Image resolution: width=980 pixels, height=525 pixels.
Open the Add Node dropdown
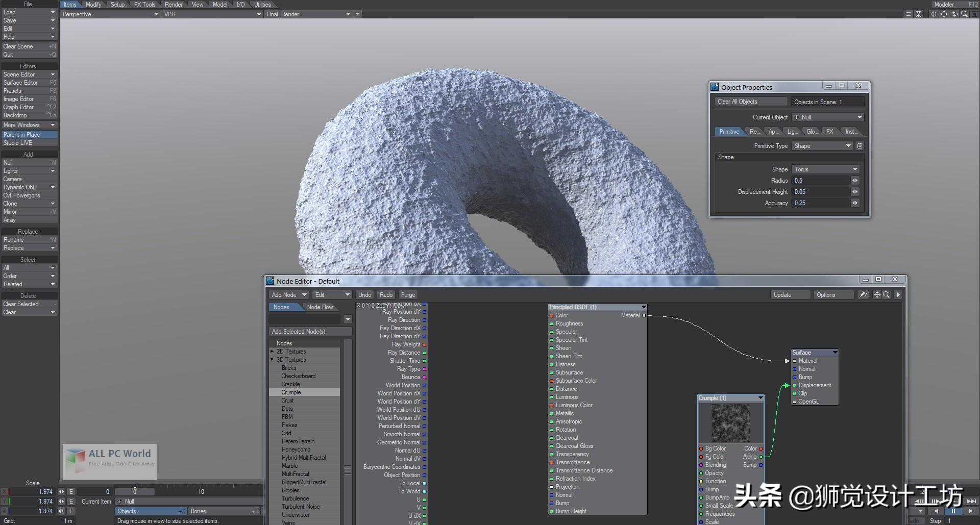[x=289, y=295]
